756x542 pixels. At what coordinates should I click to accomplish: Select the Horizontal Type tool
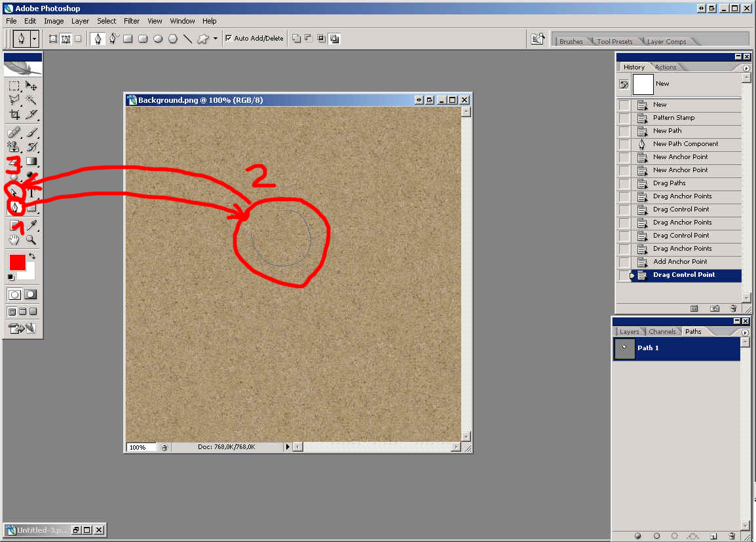point(31,193)
